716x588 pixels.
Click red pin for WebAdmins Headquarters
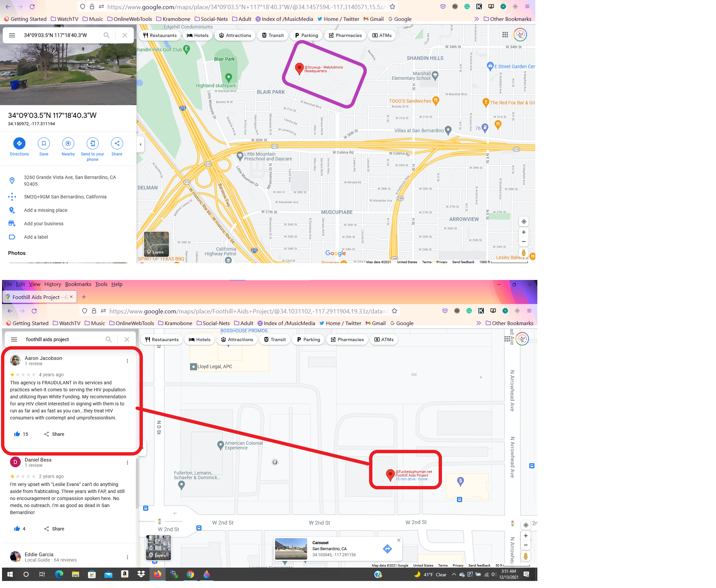[x=299, y=69]
